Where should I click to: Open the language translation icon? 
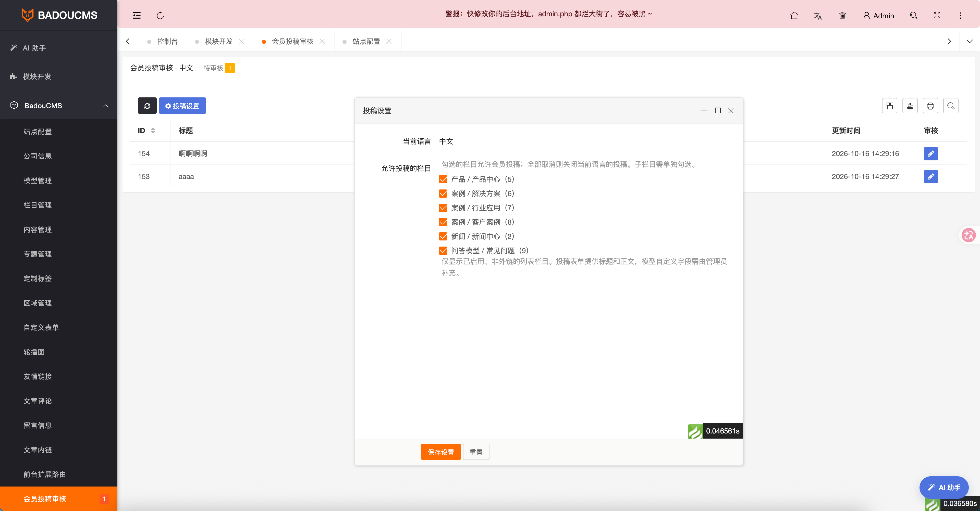[818, 16]
